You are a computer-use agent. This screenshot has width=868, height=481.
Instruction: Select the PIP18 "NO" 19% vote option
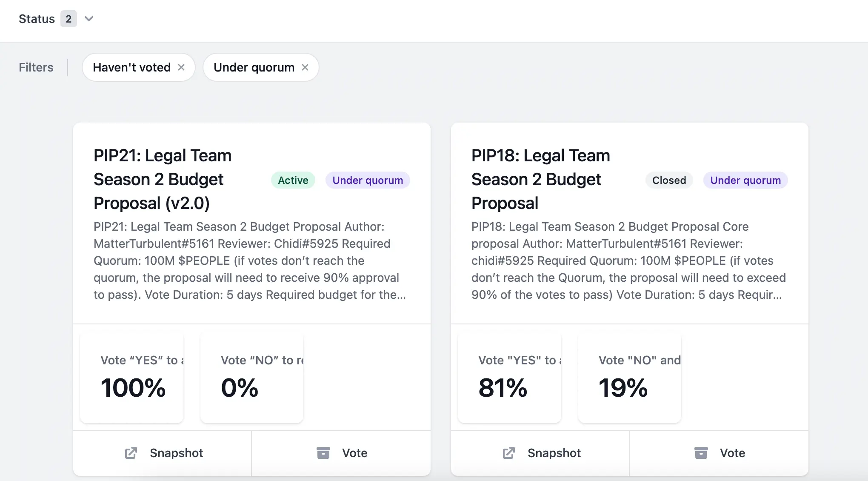[630, 378]
